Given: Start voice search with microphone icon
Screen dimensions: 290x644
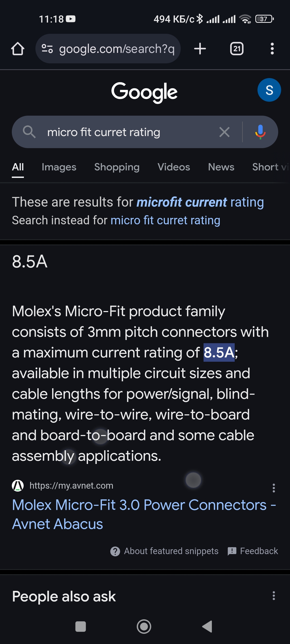Looking at the screenshot, I should point(260,132).
